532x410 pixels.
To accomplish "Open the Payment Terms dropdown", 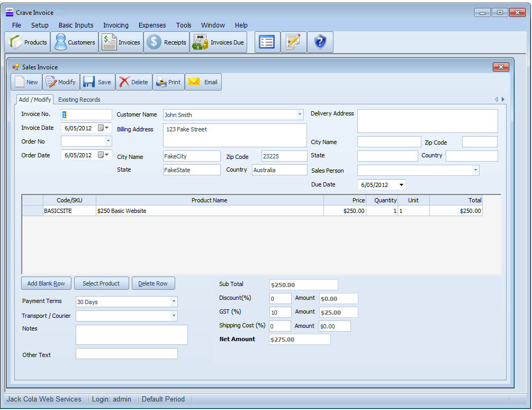I will click(x=174, y=302).
